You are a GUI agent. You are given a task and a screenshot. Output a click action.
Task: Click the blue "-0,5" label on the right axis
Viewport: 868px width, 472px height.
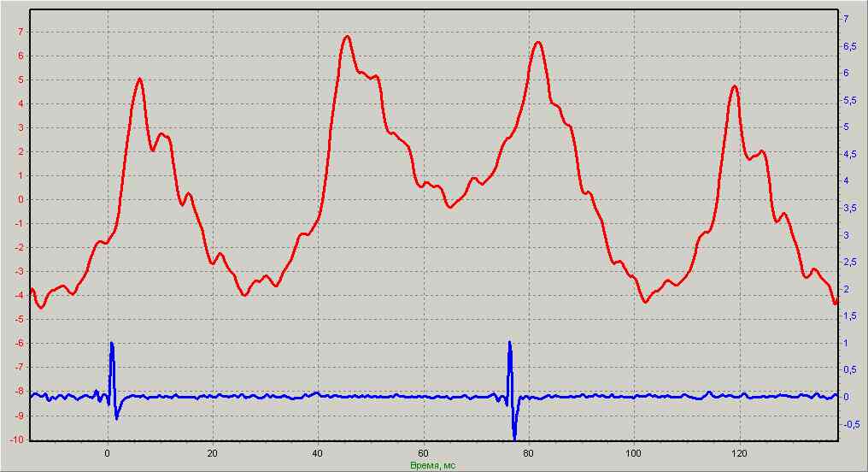[x=853, y=424]
